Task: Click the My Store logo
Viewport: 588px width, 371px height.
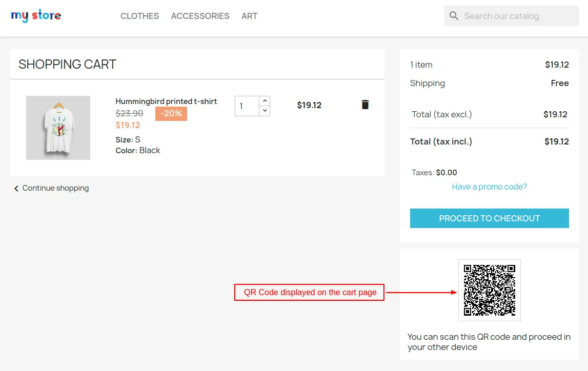Action: [35, 15]
